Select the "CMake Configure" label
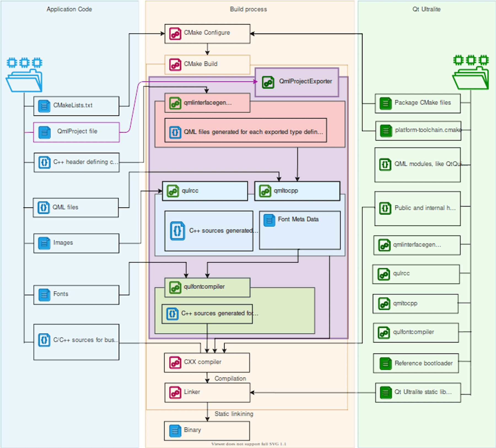 pos(207,33)
